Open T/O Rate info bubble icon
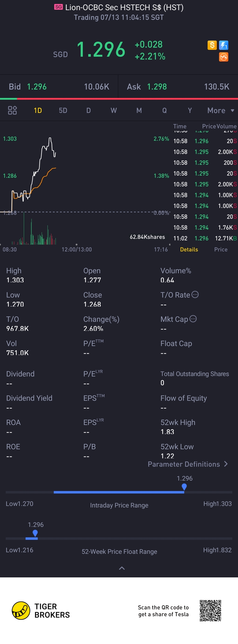Viewport: 238px width, 644px height. (x=195, y=294)
